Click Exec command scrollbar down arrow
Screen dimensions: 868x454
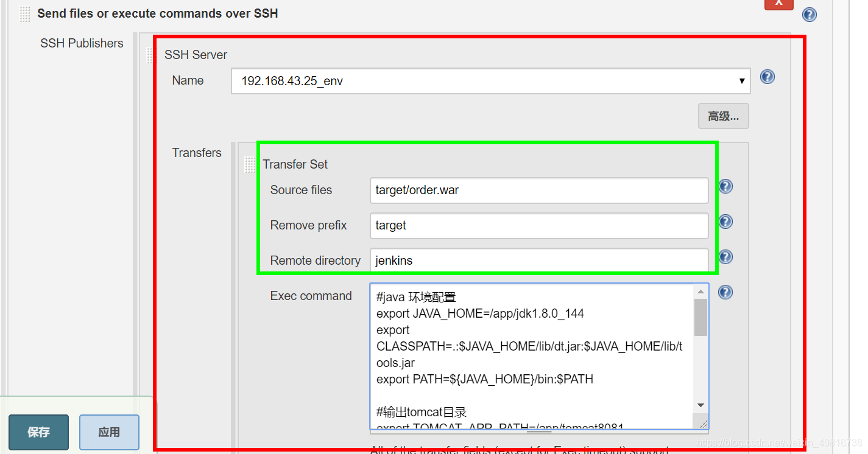tap(700, 405)
